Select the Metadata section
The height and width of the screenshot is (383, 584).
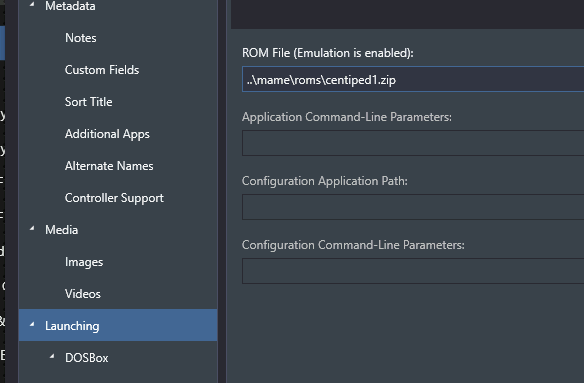(70, 6)
